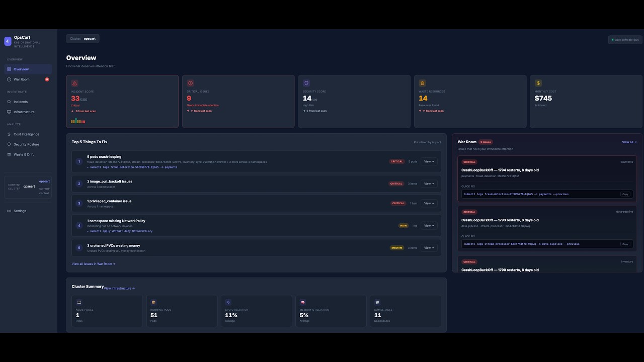Screen dimensions: 644x362
Task: Click View for privileged_container issue
Action: click(x=429, y=203)
